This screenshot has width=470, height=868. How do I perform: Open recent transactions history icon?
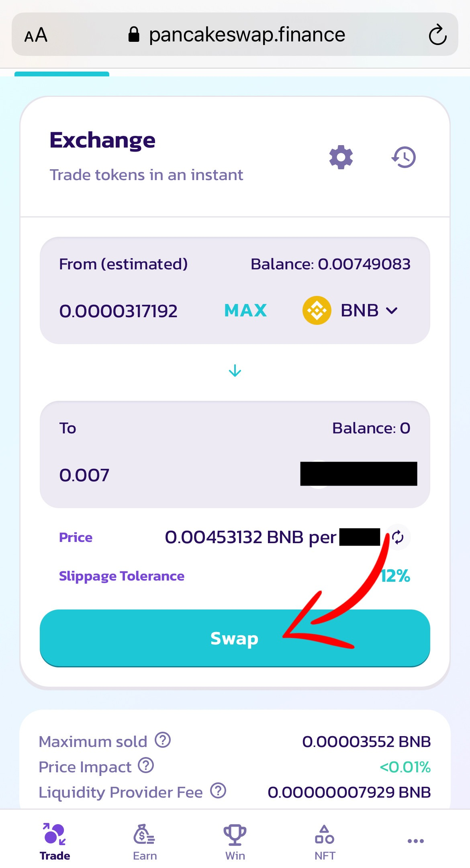[x=404, y=157]
